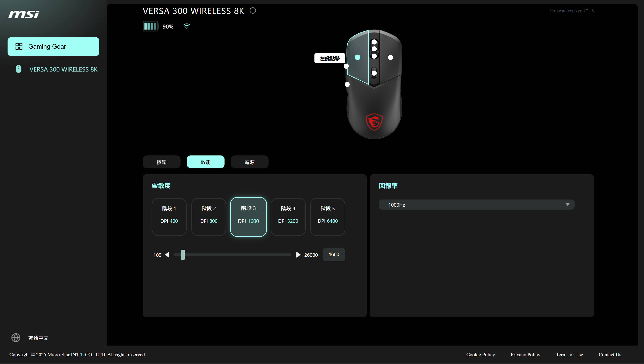Image resolution: width=644 pixels, height=364 pixels.
Task: Click the mouse icon beside VERSA 300 WIRELESS 8K
Action: click(x=18, y=69)
